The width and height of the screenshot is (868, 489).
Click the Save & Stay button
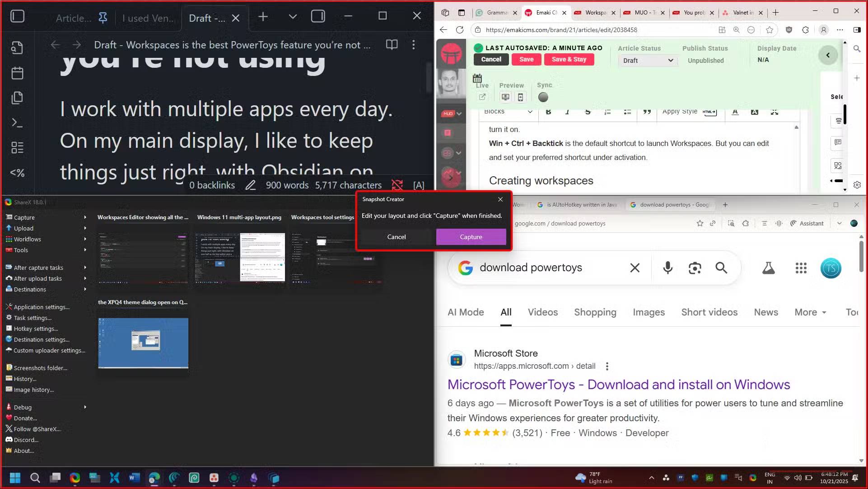[x=569, y=59]
